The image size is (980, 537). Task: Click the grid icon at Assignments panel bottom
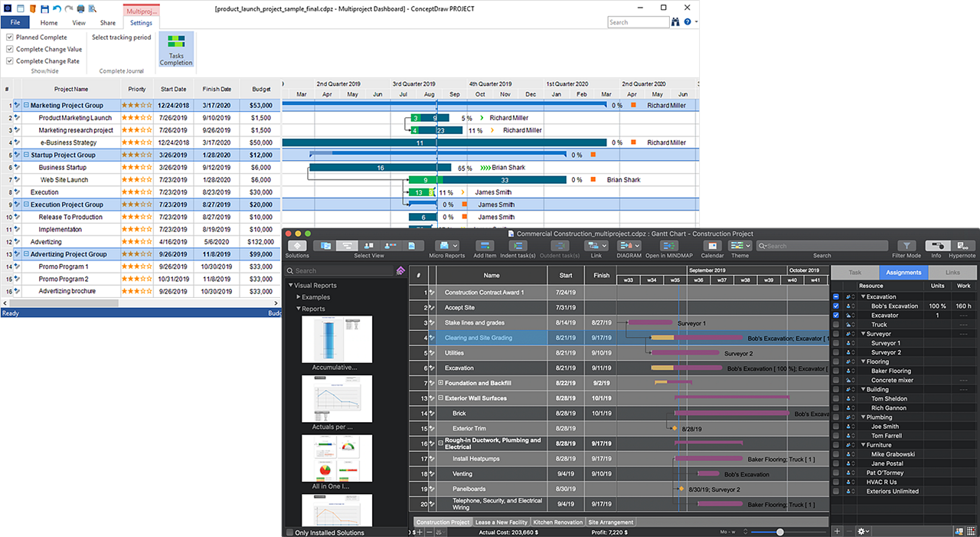tap(972, 531)
